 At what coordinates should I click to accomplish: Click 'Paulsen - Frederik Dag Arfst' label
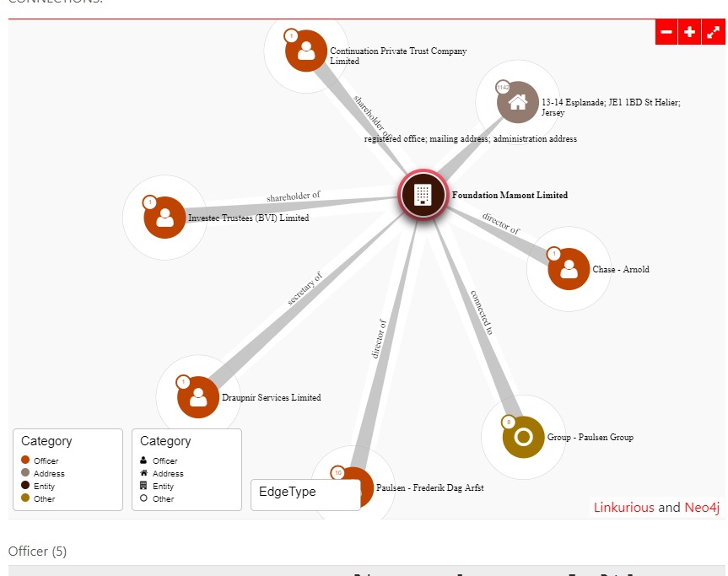point(429,487)
